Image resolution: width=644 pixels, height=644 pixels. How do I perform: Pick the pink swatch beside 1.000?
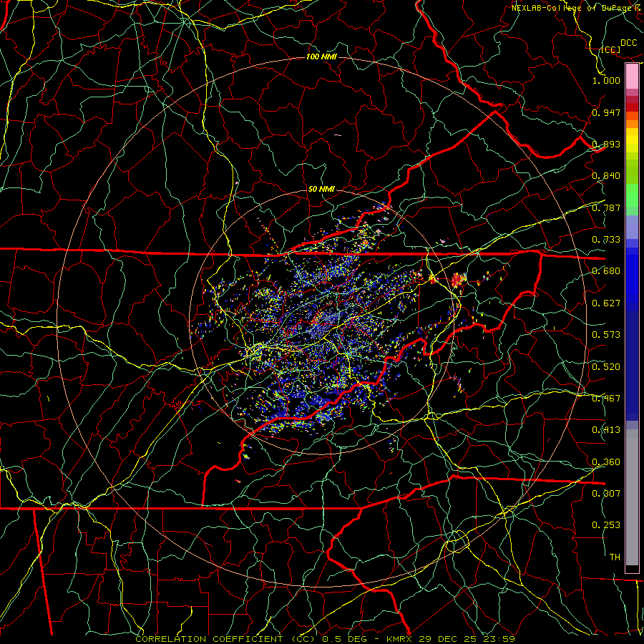[x=632, y=77]
